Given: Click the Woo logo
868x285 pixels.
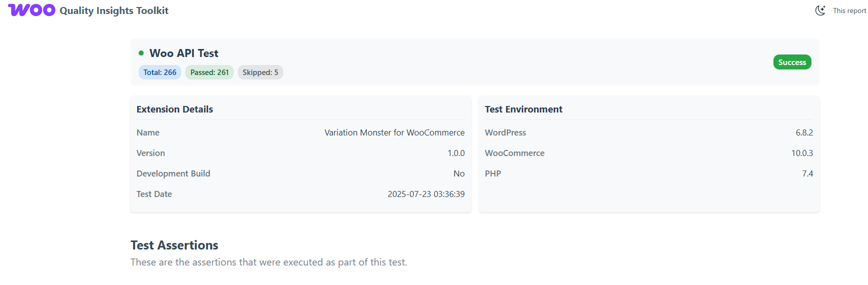Looking at the screenshot, I should pos(32,10).
